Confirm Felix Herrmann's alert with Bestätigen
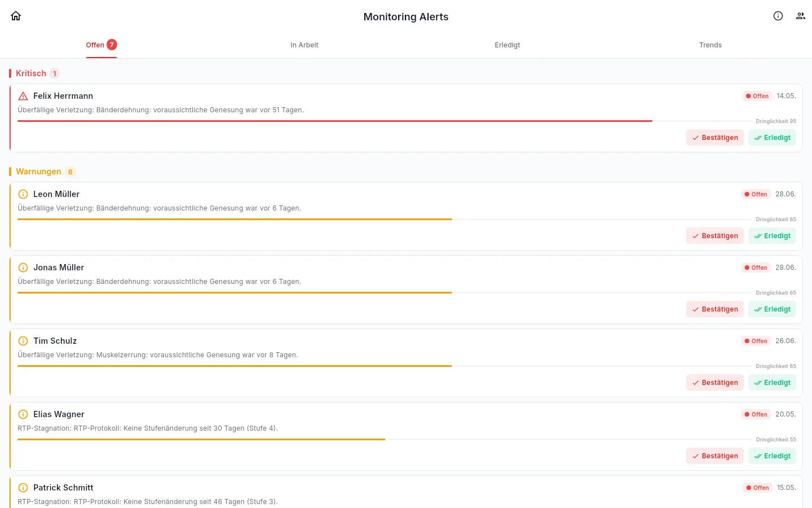812x508 pixels. 715,138
